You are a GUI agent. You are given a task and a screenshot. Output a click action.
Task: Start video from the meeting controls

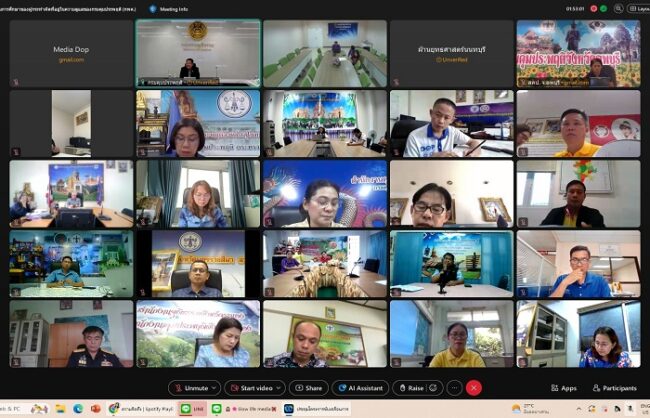tap(253, 388)
